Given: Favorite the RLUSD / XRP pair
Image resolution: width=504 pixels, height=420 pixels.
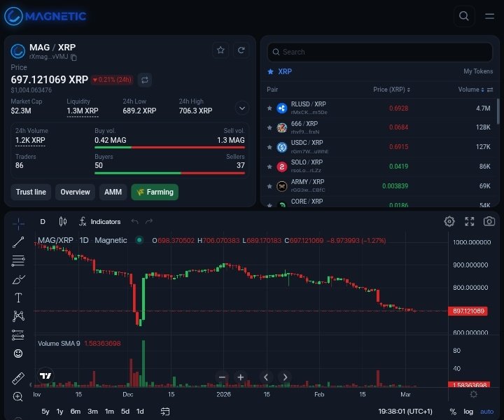Looking at the screenshot, I should (269, 108).
